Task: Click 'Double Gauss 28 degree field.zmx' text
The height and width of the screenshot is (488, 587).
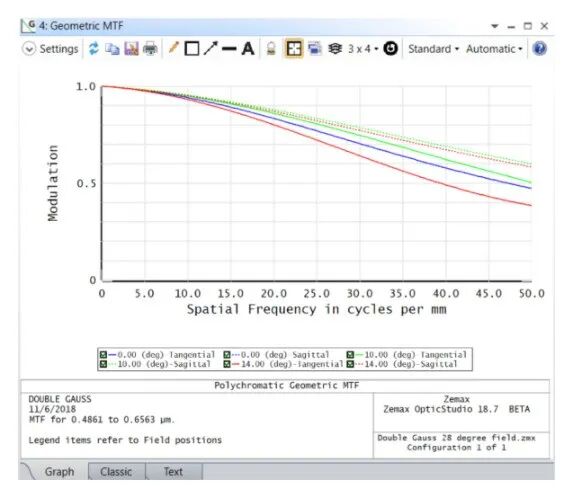Action: [x=456, y=438]
